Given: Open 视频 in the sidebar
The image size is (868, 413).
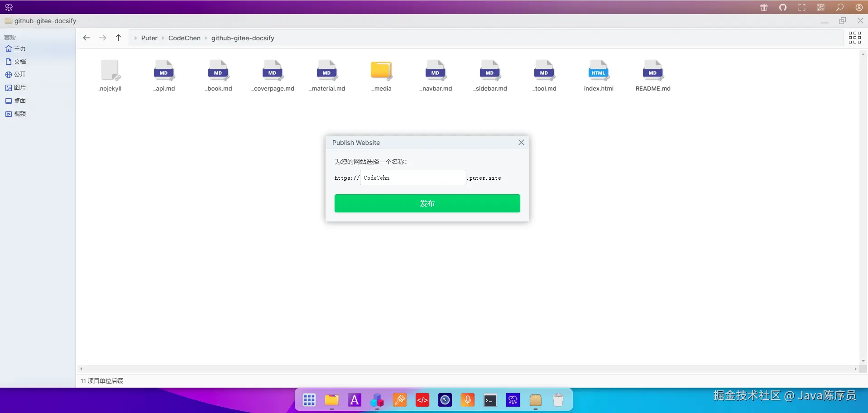Looking at the screenshot, I should tap(16, 114).
